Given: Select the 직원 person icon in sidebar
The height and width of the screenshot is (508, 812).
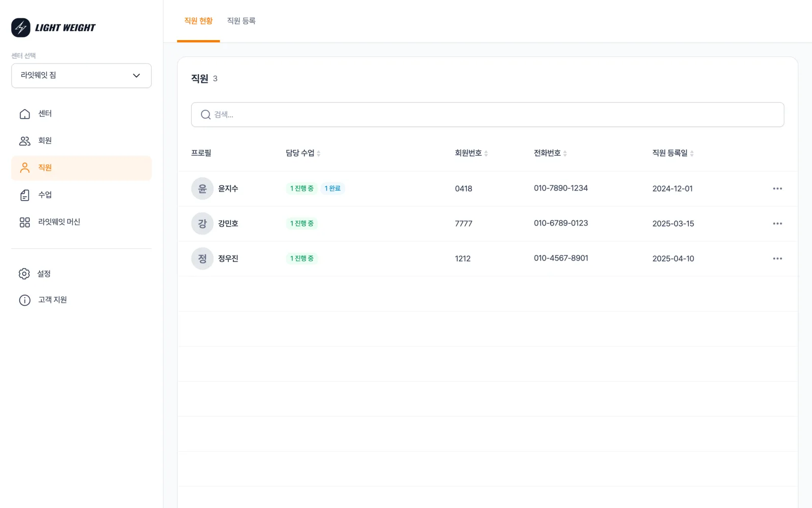Looking at the screenshot, I should coord(25,168).
